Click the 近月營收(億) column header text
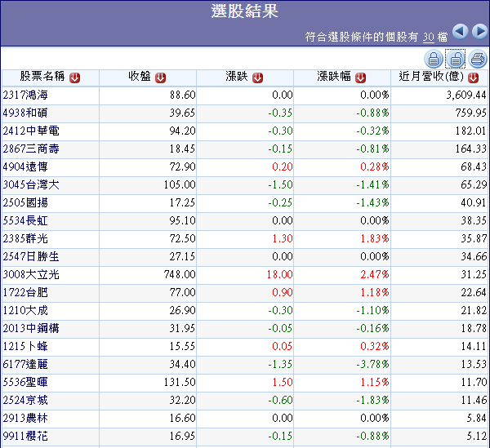 [x=431, y=76]
